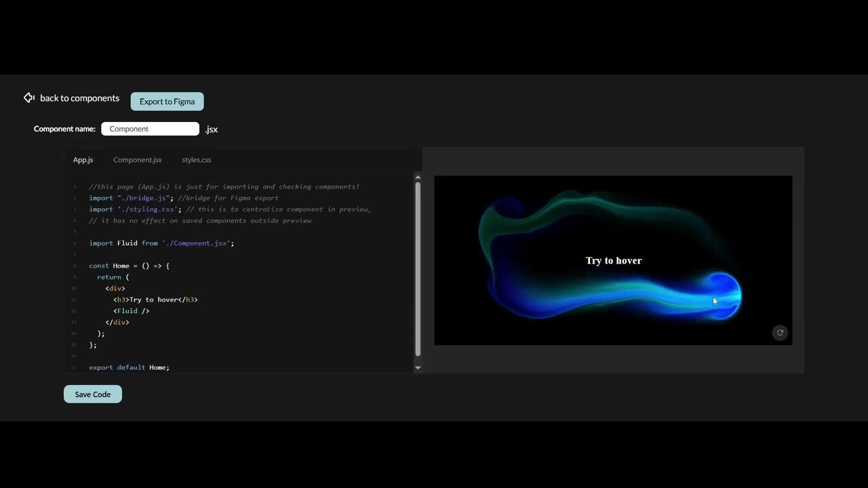
Task: Click the Export to Figma button
Action: click(x=167, y=102)
